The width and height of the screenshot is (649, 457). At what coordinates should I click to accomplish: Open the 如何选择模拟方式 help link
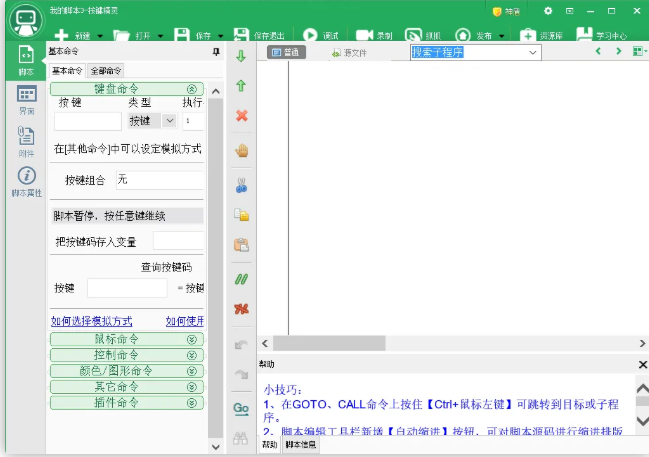click(92, 321)
